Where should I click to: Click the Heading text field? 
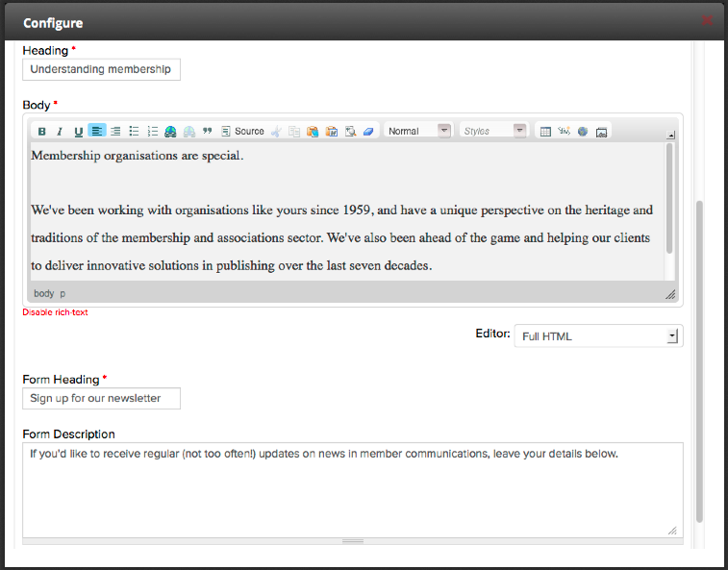(x=101, y=69)
